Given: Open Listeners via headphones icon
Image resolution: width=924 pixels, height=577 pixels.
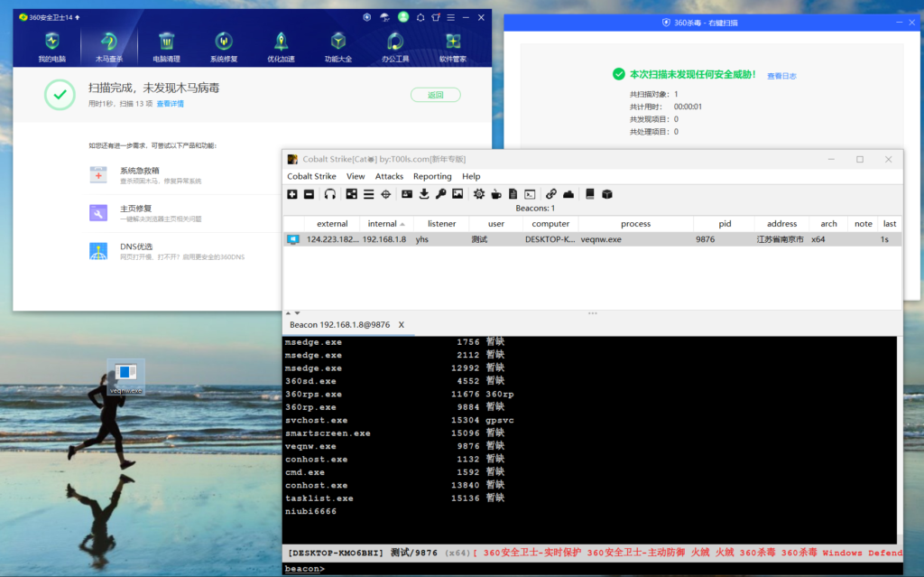Looking at the screenshot, I should click(x=330, y=194).
